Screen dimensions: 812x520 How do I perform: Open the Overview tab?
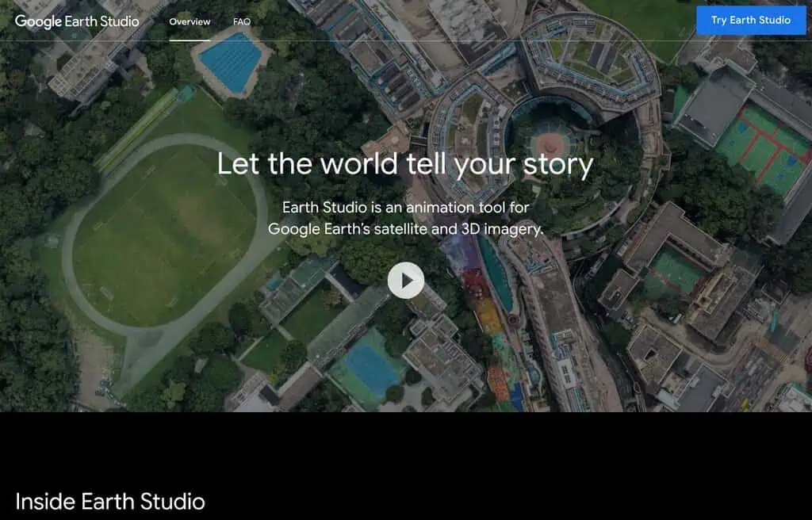pyautogui.click(x=190, y=21)
